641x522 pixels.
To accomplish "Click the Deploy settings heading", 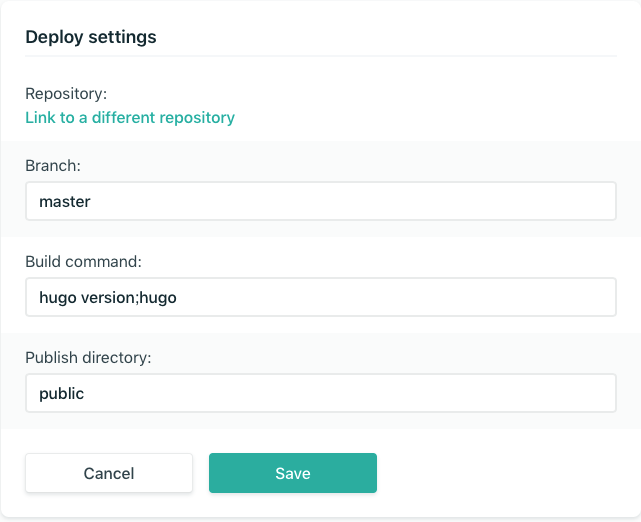I will (x=91, y=37).
